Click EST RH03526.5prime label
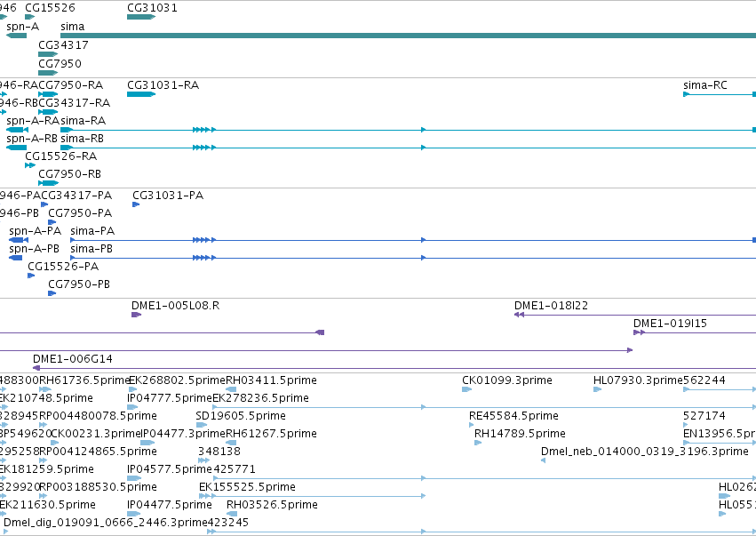 272,505
